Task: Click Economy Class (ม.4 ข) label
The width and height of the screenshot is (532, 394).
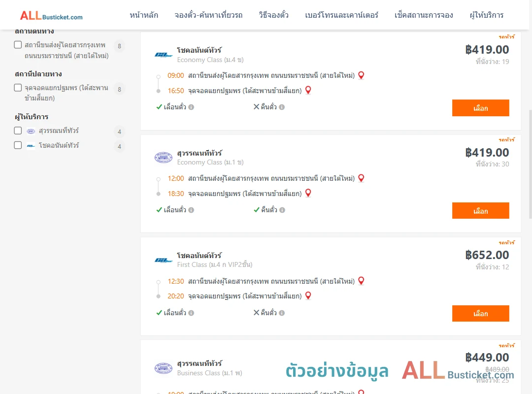Action: coord(210,60)
